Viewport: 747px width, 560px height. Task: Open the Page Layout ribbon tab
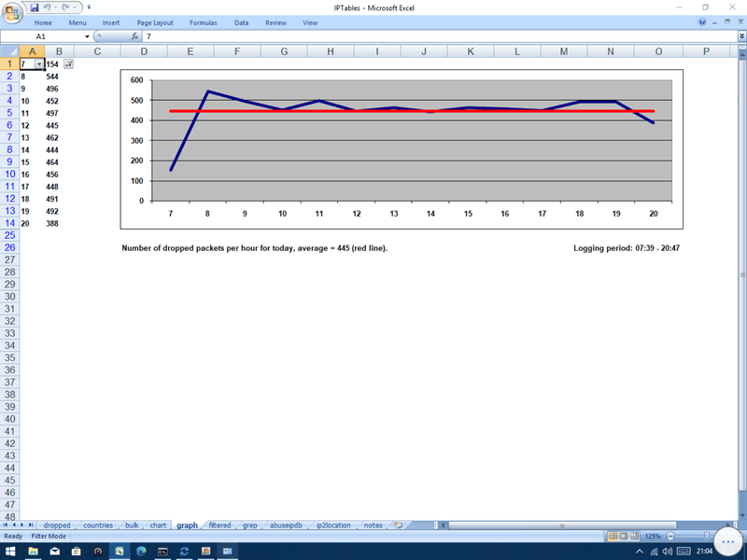tap(155, 22)
